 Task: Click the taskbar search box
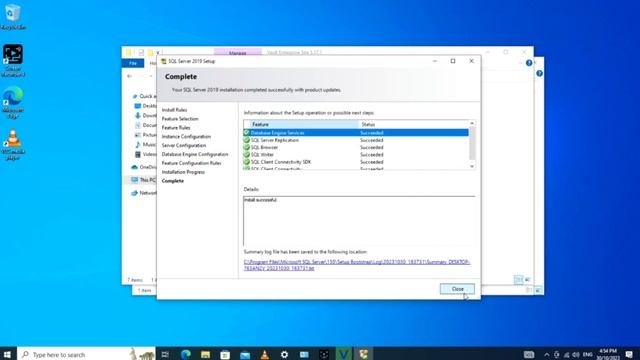86,354
